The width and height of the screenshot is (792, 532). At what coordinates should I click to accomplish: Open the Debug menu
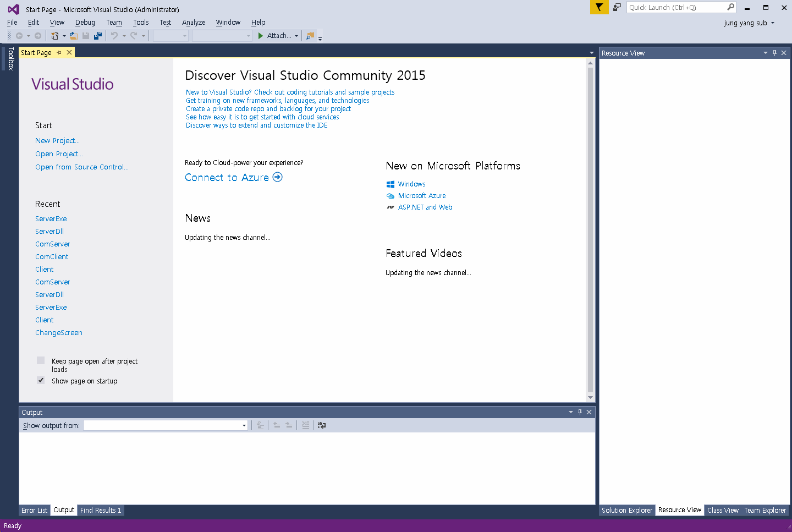click(x=85, y=23)
